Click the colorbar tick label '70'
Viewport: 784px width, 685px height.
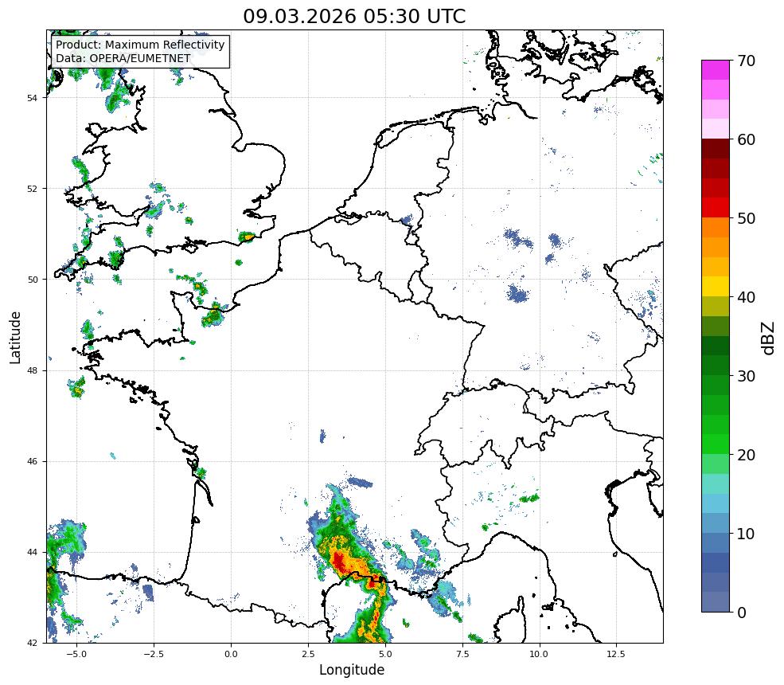tap(746, 61)
